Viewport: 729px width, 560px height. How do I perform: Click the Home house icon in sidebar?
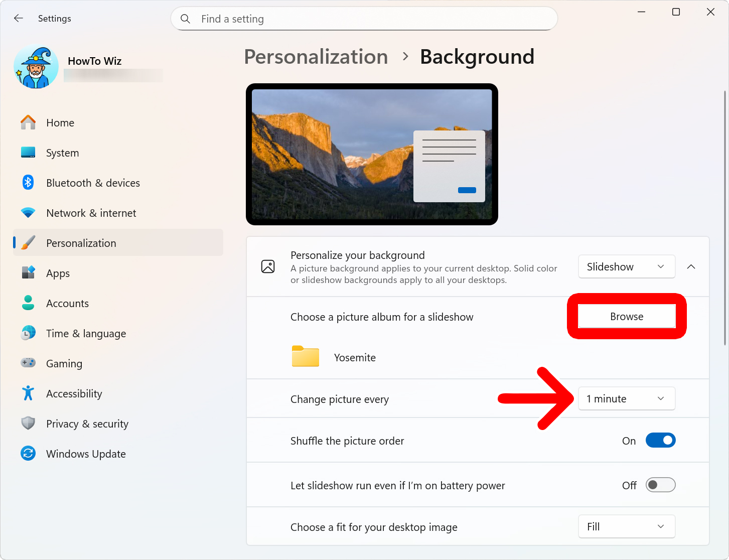28,122
